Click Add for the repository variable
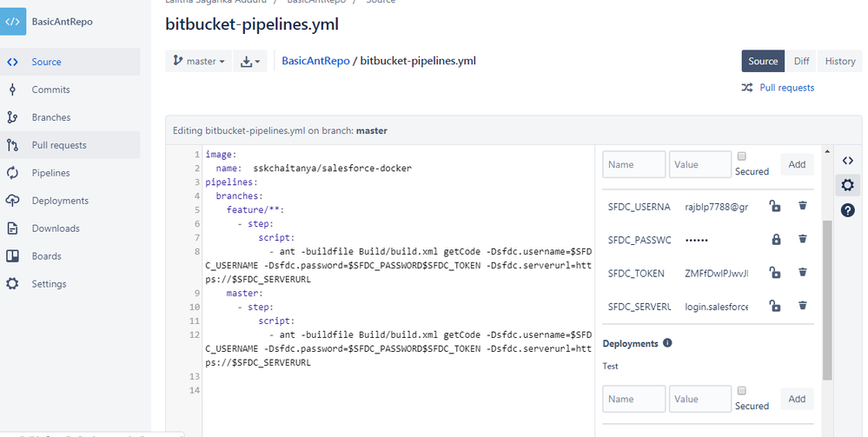The image size is (868, 437). pyautogui.click(x=797, y=164)
